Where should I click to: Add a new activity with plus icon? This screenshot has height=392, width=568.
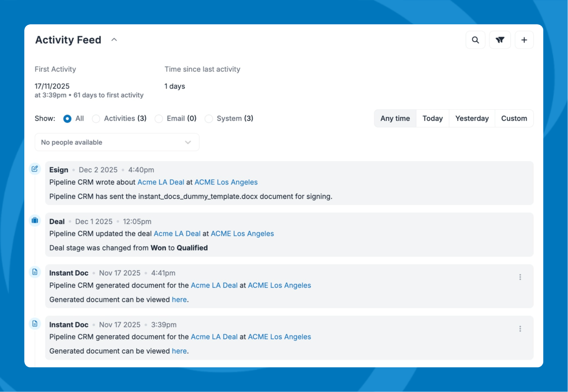click(x=524, y=40)
